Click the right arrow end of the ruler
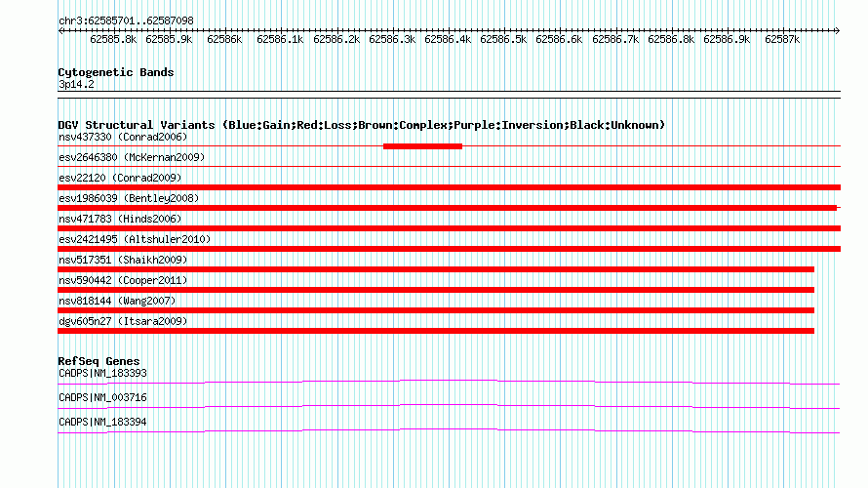Screen dimensions: 868x488 [837, 30]
